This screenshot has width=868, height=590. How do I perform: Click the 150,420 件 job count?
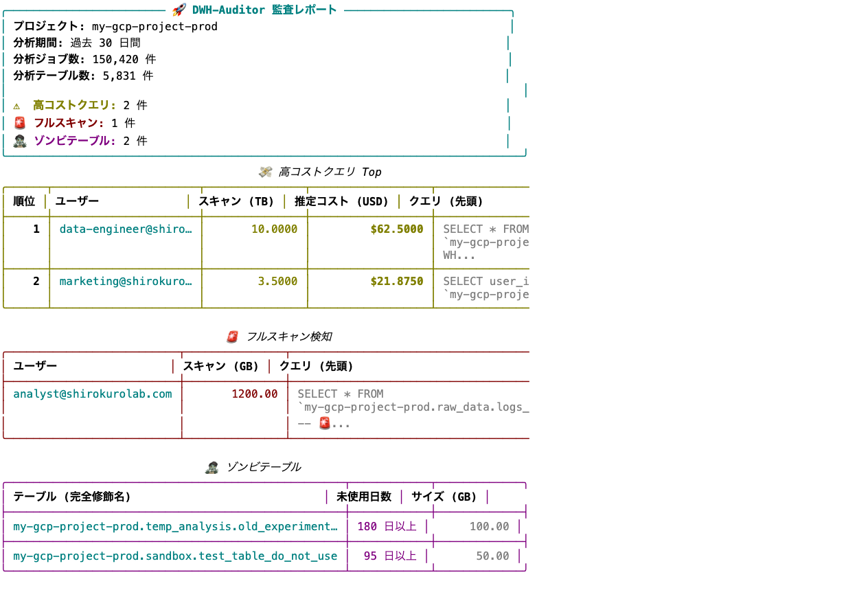[x=124, y=60]
